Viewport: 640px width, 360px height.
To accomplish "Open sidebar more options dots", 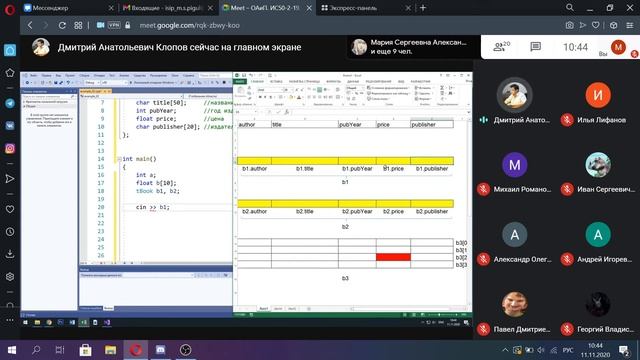I will [10, 320].
